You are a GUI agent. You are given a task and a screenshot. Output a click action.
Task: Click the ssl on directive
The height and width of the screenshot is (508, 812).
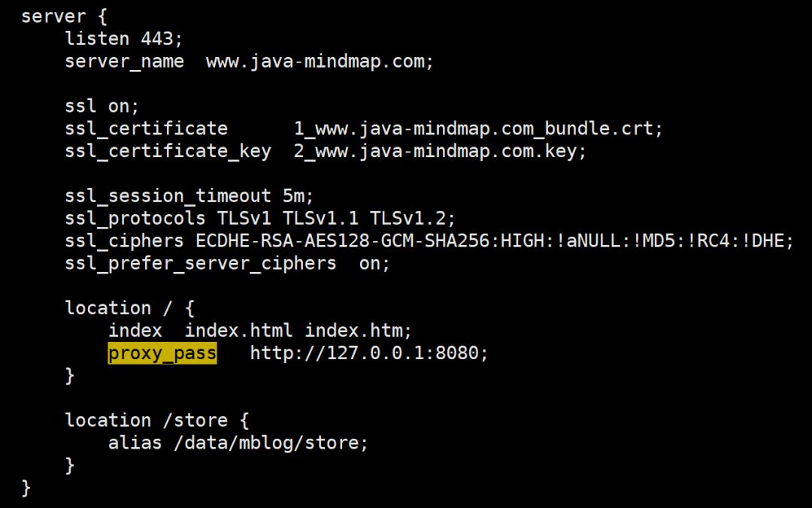click(x=102, y=106)
